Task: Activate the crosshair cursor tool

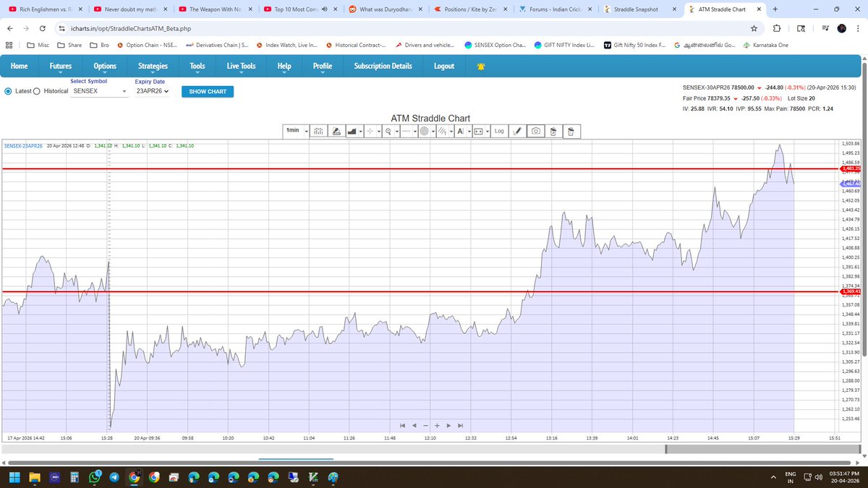Action: point(370,131)
